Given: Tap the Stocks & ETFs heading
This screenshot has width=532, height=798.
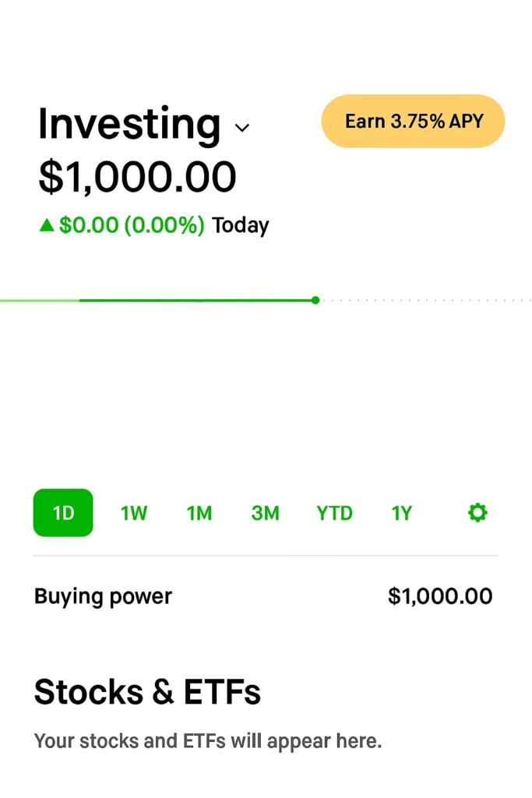Looking at the screenshot, I should [147, 691].
